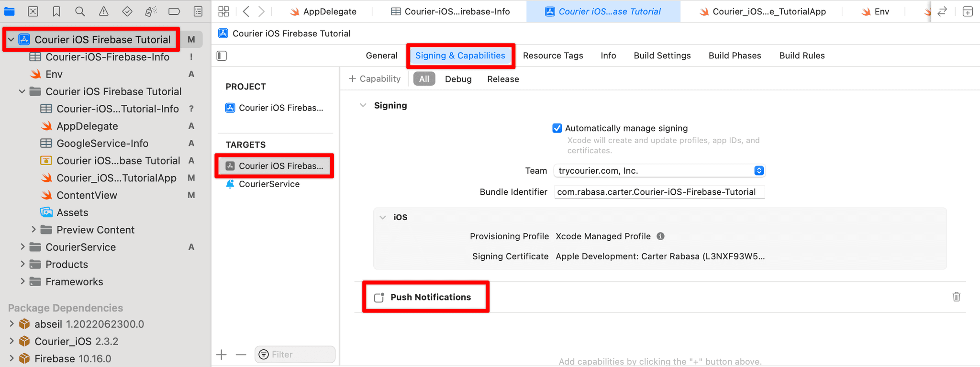Remove target with the minus button
Screen dimensions: 980x367
pos(241,355)
